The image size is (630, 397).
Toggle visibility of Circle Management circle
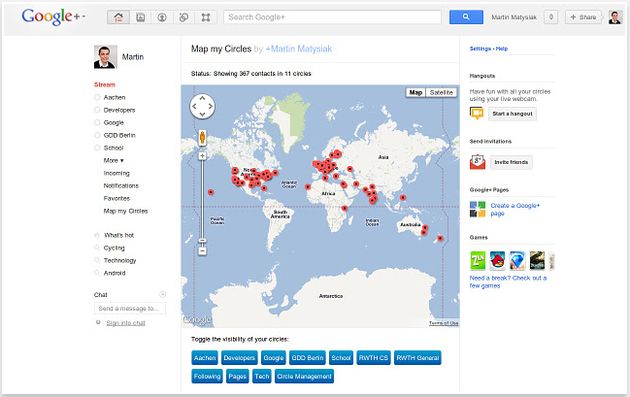tap(304, 377)
